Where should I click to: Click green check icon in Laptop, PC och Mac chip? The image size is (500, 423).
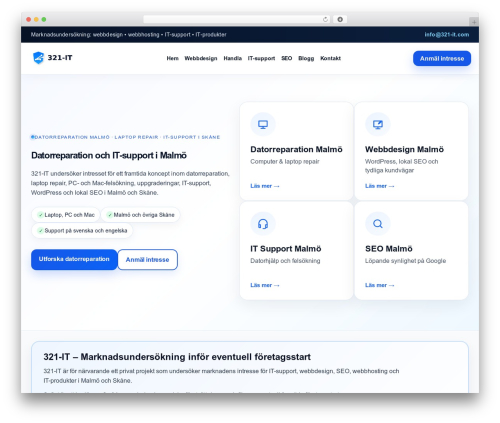point(40,215)
